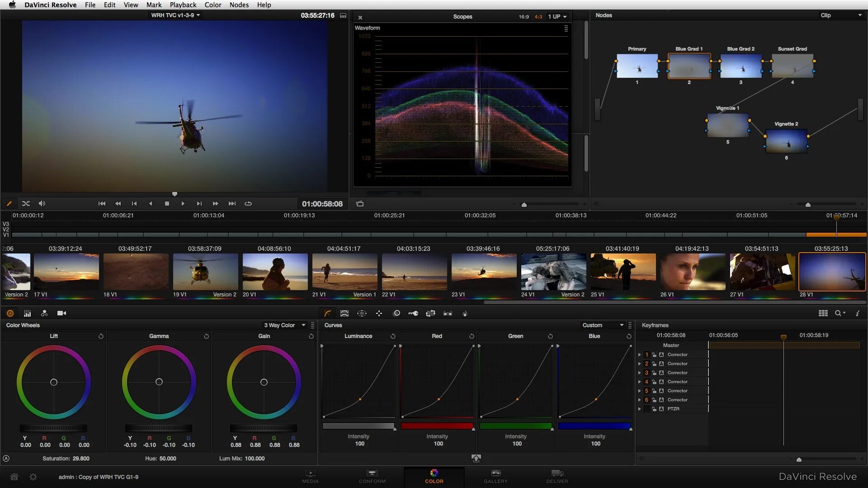The height and width of the screenshot is (488, 868).
Task: Open the Power Windows shapes icon
Action: click(362, 313)
